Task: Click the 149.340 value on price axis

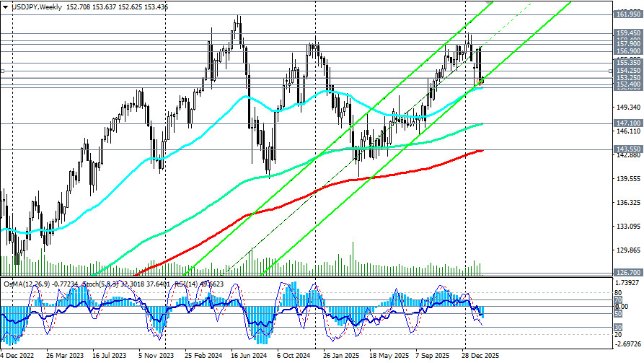Action: click(x=625, y=109)
